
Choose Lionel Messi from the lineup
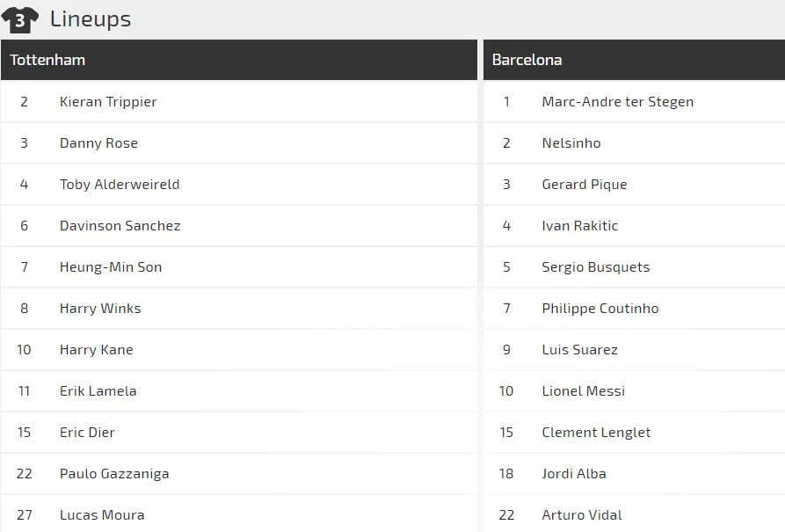point(583,391)
